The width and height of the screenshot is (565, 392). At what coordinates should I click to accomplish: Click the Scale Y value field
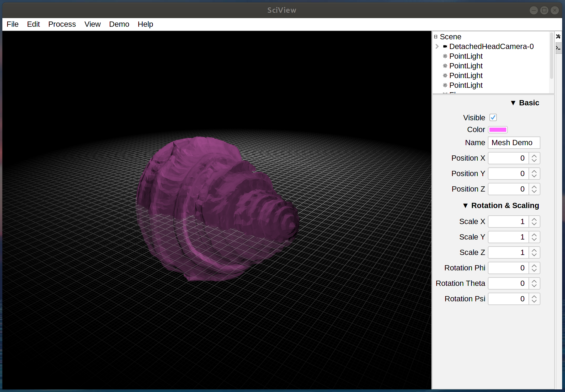508,237
